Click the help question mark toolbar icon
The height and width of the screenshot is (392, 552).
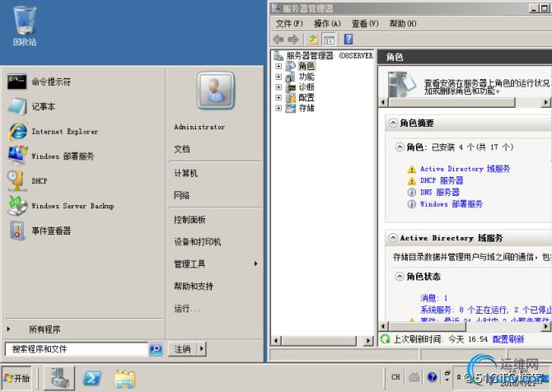tap(349, 39)
